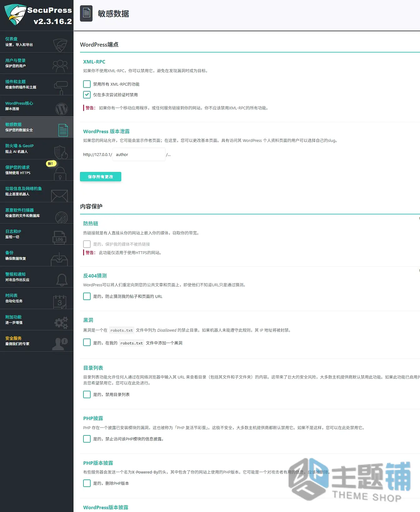Click the envelope anti-spam icon
This screenshot has height=512, width=420.
[x=59, y=196]
